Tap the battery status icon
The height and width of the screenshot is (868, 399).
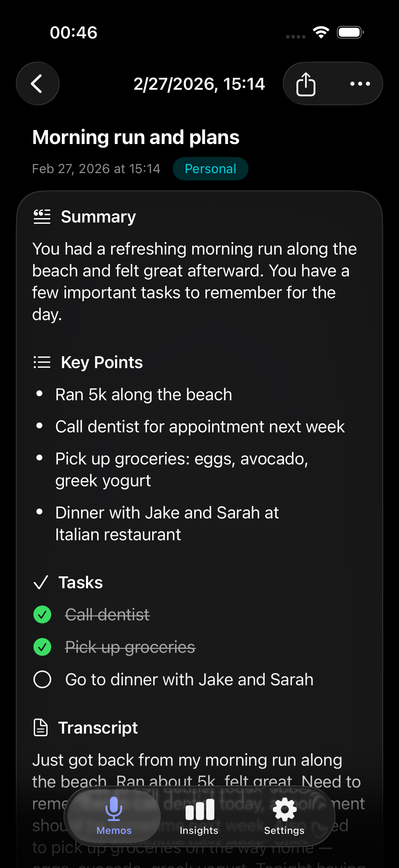[350, 32]
